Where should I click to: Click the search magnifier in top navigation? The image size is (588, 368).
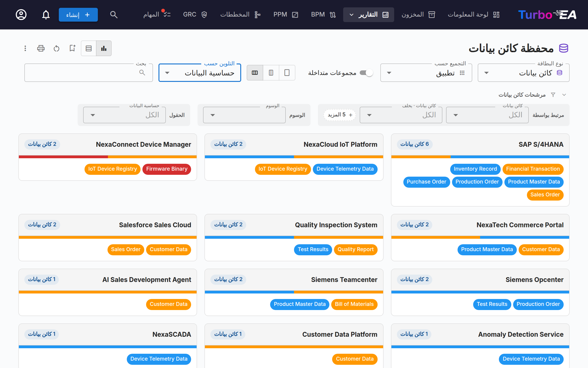114,14
